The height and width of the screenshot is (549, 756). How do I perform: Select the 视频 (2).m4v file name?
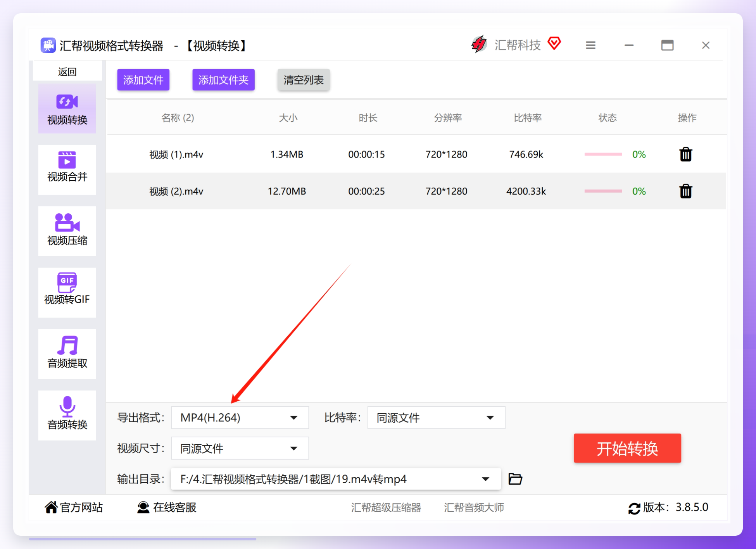(176, 191)
